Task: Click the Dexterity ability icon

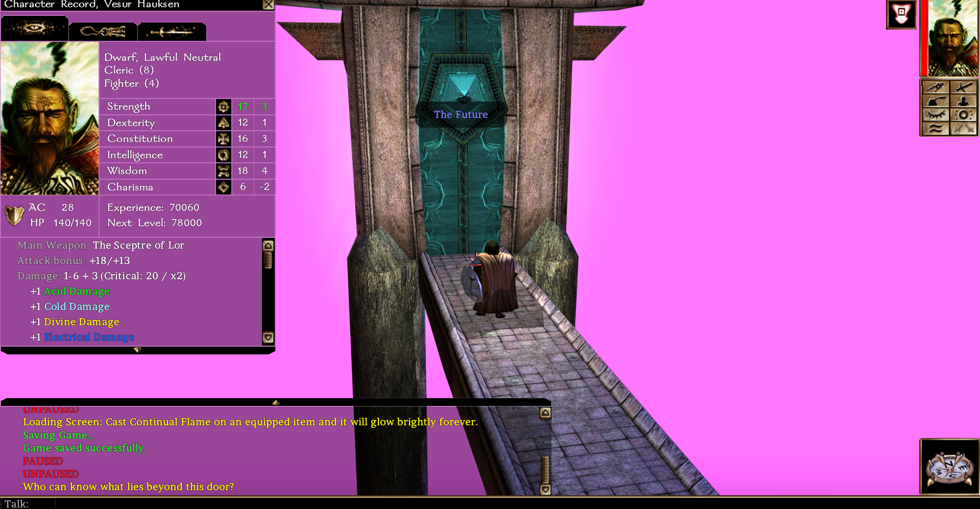Action: point(224,123)
